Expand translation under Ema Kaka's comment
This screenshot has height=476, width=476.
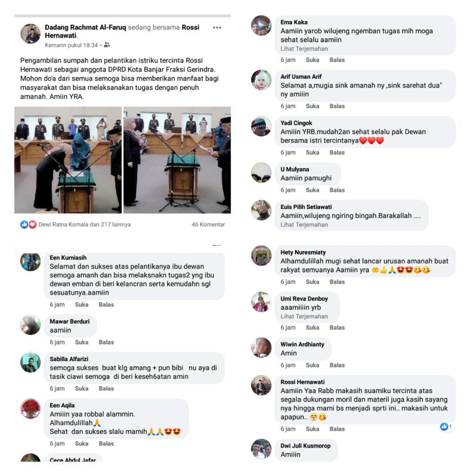click(x=304, y=48)
